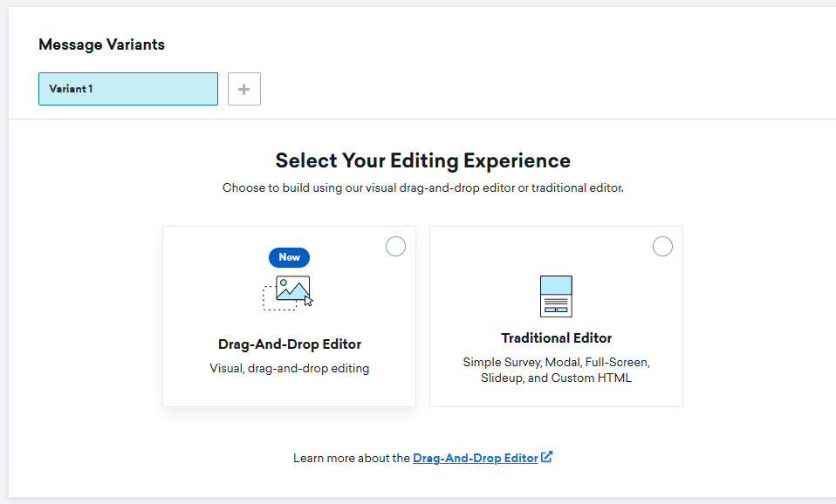Click the Traditional Editor card title

coord(556,338)
